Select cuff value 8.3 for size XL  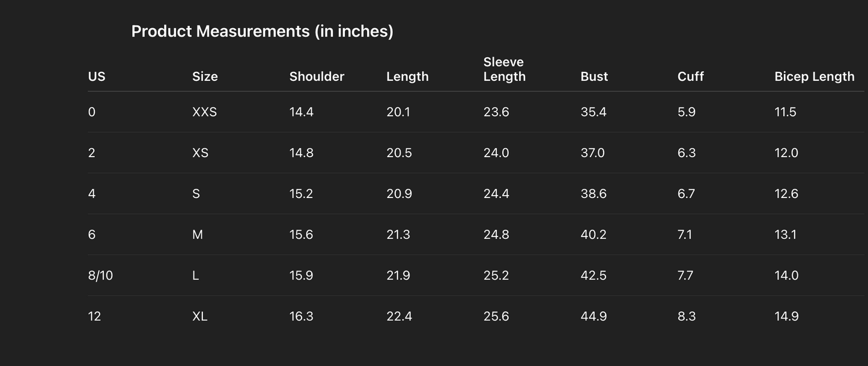coord(687,316)
